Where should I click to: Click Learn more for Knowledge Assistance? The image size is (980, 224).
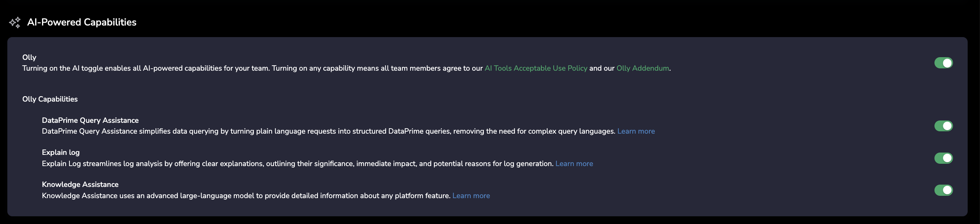[471, 196]
